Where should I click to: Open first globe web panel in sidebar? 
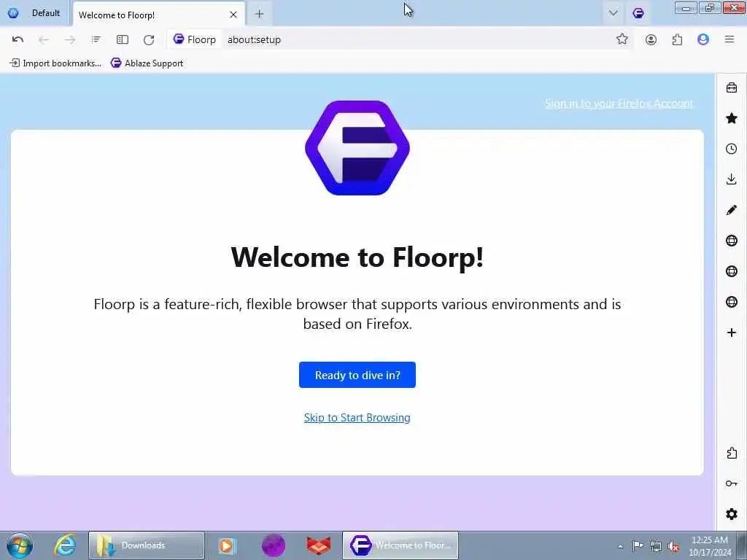[732, 241]
